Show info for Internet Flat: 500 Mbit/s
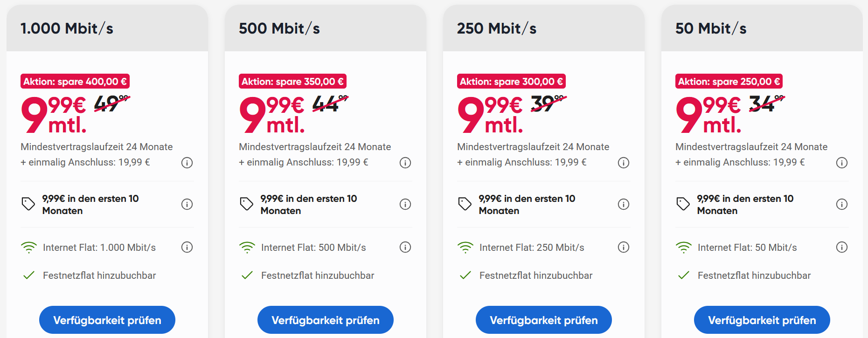 (x=405, y=247)
